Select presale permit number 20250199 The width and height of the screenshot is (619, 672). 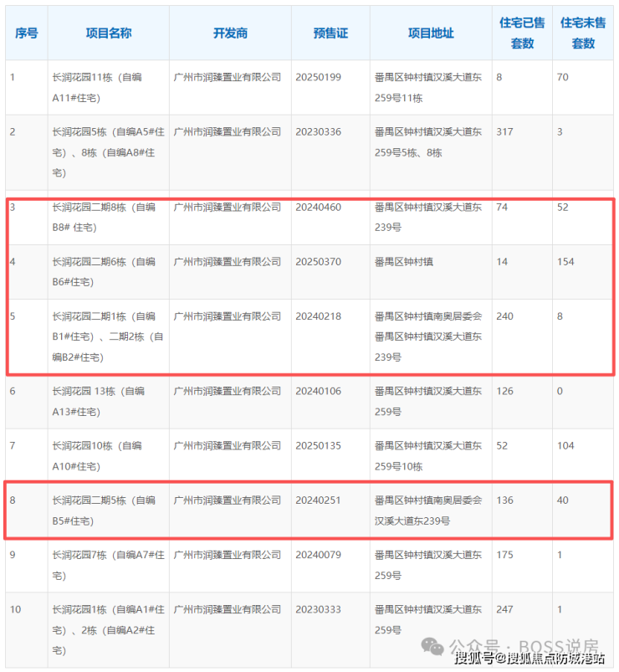pos(318,77)
